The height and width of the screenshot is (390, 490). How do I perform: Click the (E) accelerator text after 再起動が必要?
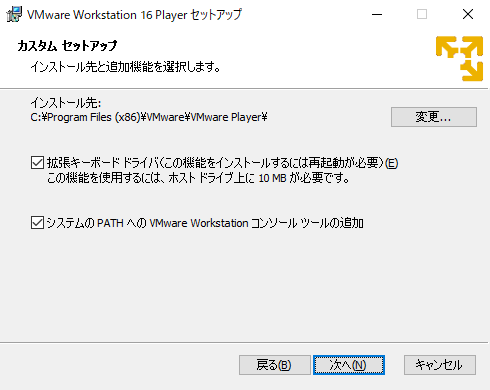coord(391,163)
